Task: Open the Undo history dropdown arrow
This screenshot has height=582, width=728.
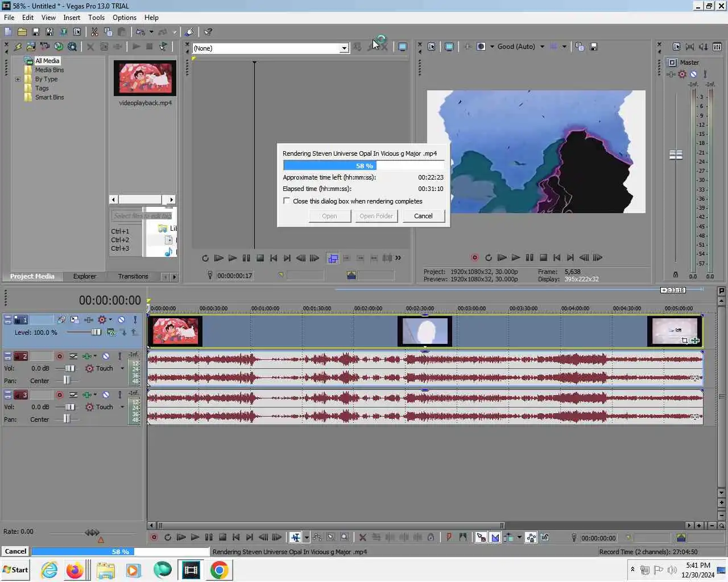Action: point(151,32)
